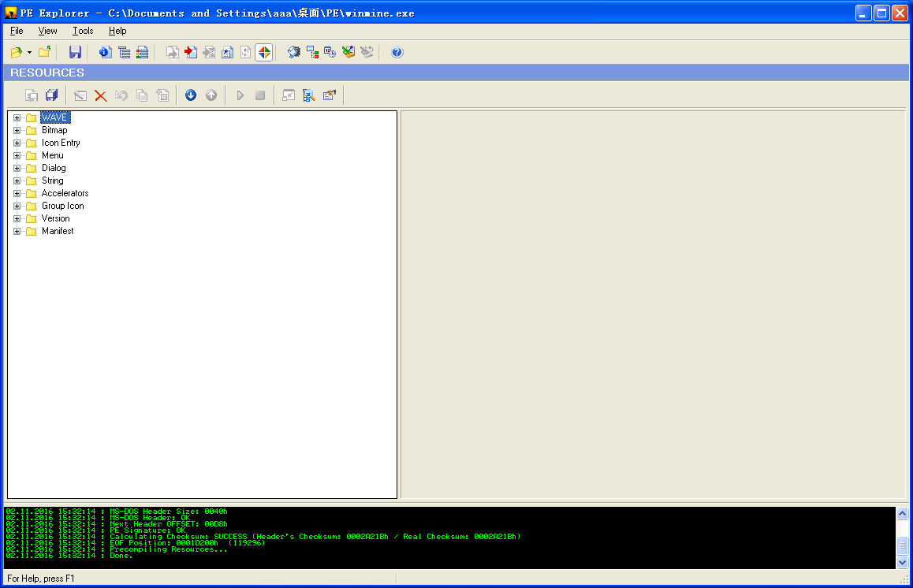Expand the String folder node

click(17, 181)
